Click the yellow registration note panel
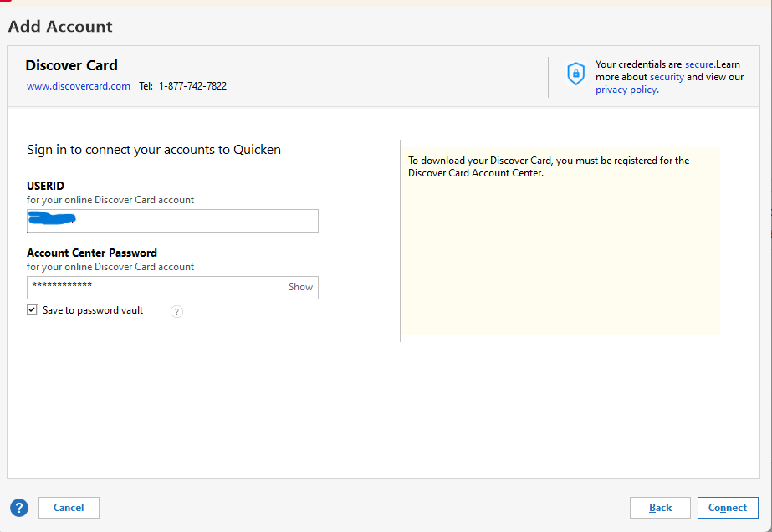The image size is (772, 532). [x=560, y=251]
